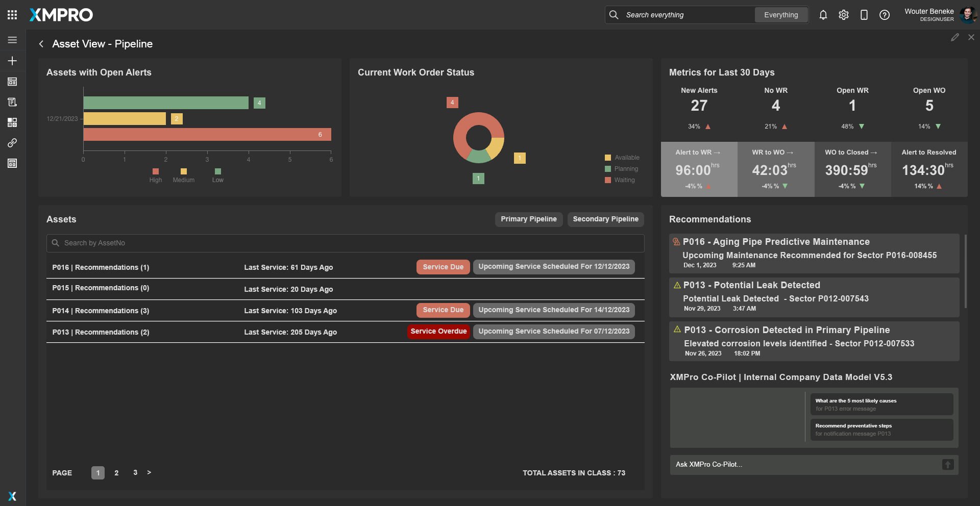Screen dimensions: 980x506
Task: Send message with Co-Pilot arrow button
Action: pos(947,464)
